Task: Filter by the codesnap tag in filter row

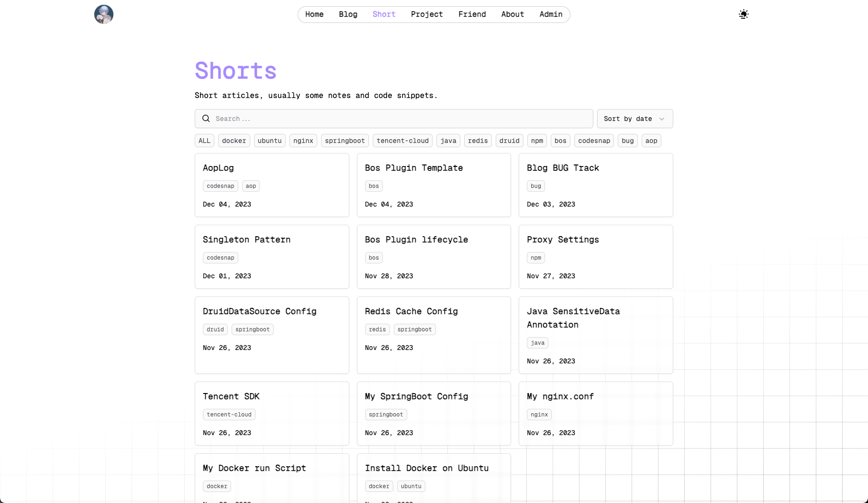Action: click(x=594, y=141)
